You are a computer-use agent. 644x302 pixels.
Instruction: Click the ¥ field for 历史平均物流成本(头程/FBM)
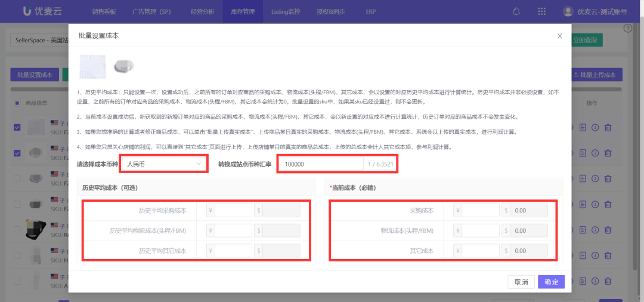click(233, 230)
